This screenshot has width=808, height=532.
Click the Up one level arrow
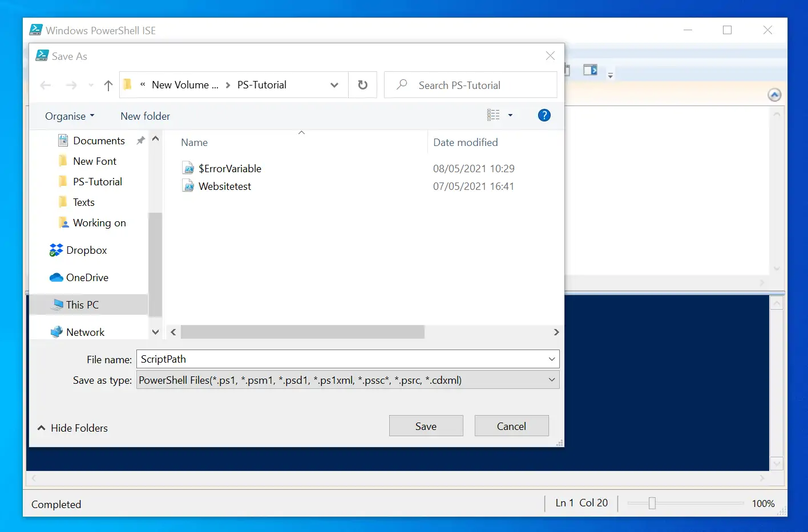[x=108, y=86]
